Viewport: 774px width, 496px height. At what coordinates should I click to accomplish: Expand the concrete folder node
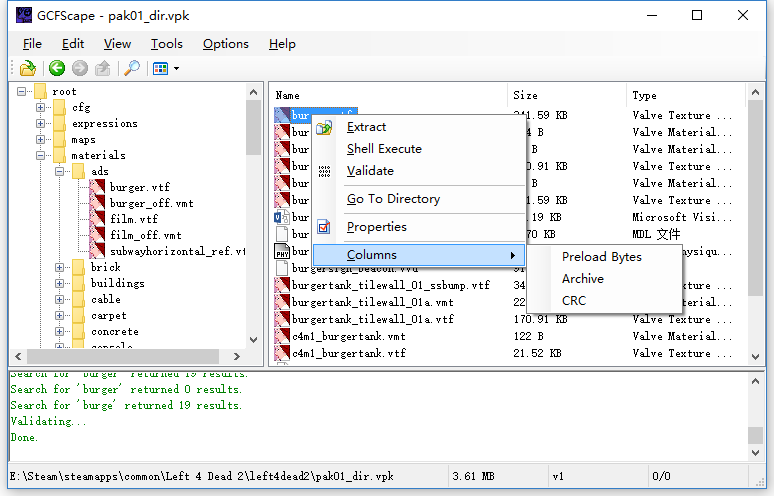pos(59,331)
